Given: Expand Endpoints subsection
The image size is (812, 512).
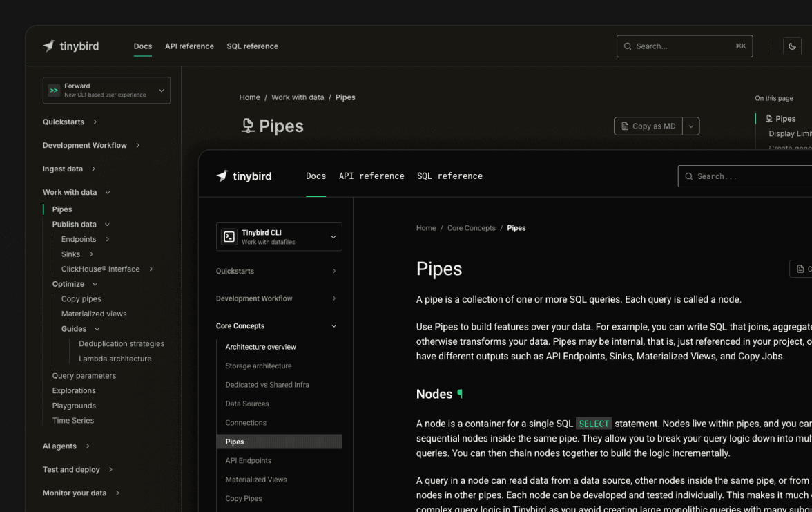Looking at the screenshot, I should pos(108,239).
